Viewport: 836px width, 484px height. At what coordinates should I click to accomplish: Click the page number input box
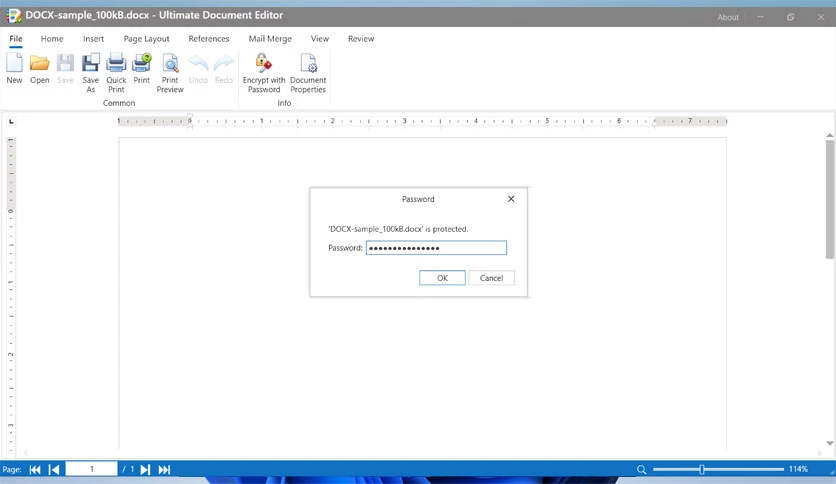click(x=91, y=469)
